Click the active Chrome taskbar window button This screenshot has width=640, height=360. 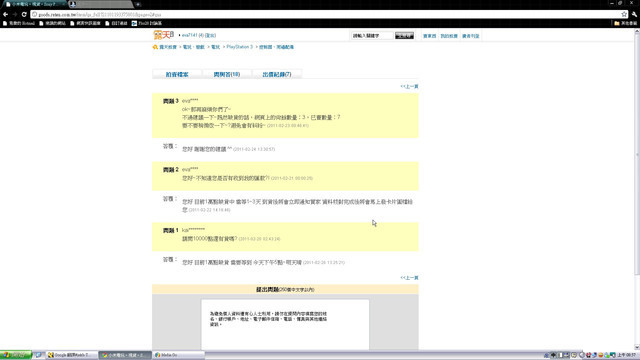coord(124,355)
